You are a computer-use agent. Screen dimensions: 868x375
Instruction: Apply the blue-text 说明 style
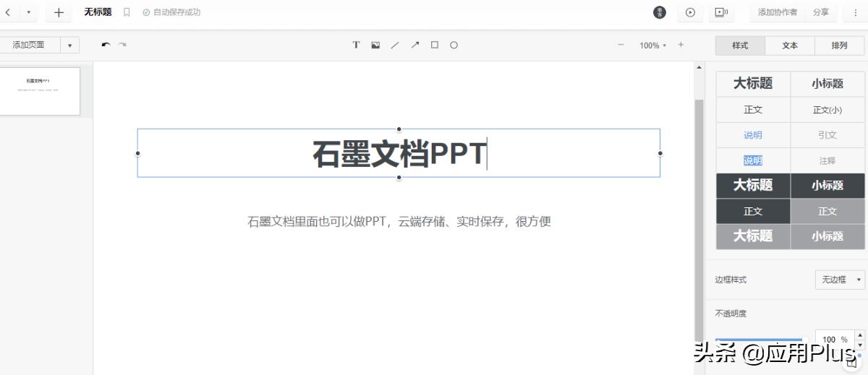point(753,135)
